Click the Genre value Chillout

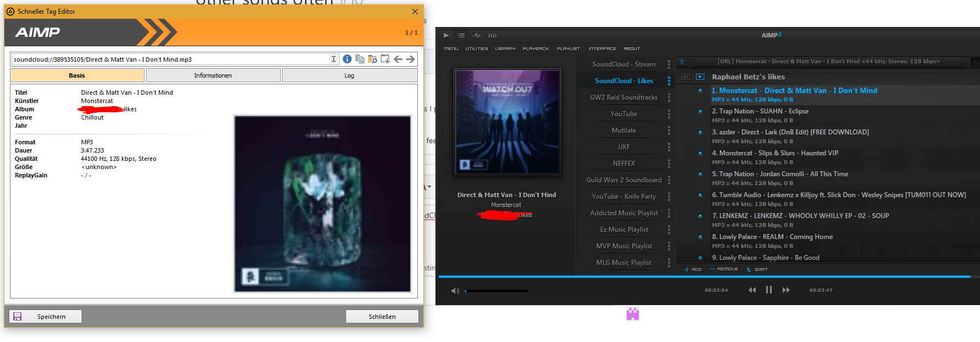pos(92,117)
